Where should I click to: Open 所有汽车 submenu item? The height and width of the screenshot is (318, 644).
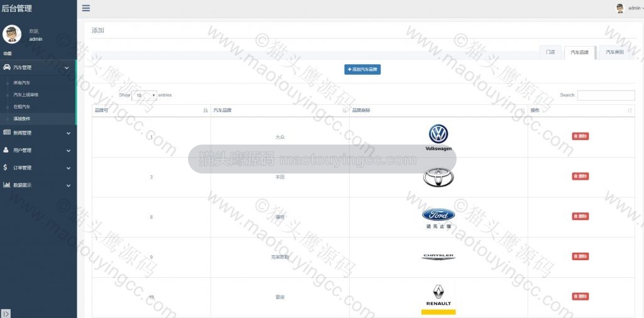pyautogui.click(x=22, y=82)
